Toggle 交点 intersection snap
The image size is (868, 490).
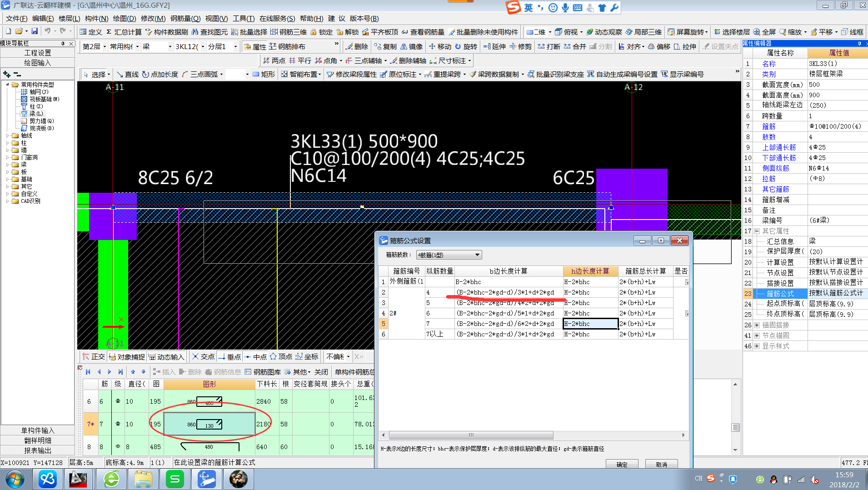[x=203, y=357]
